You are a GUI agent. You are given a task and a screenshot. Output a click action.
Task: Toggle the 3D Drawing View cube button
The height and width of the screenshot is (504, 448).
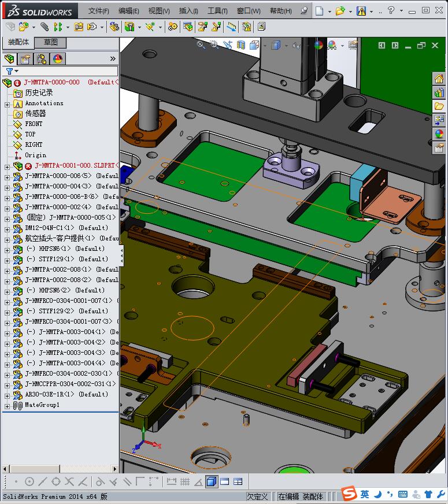[211, 481]
